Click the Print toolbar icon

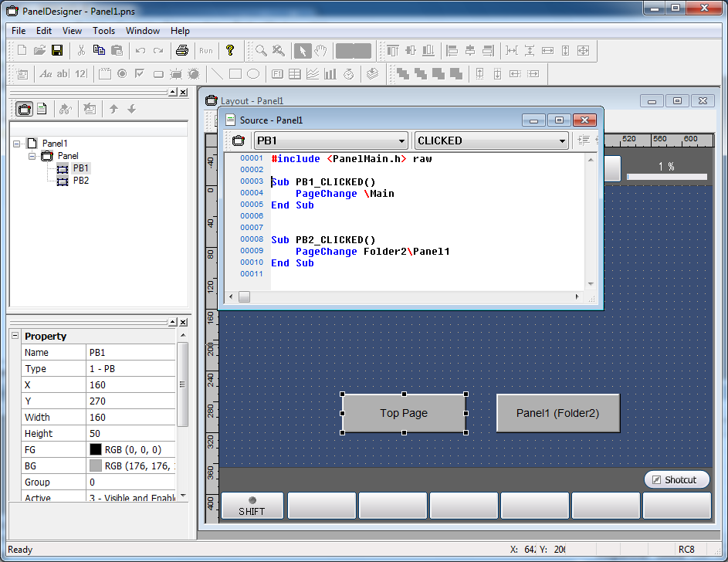pyautogui.click(x=181, y=51)
